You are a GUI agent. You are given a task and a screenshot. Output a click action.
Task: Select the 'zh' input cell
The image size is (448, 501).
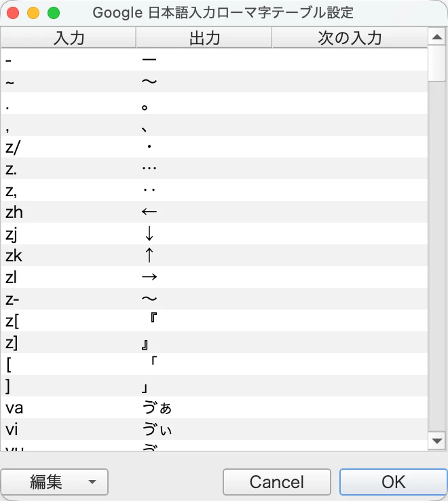(69, 212)
